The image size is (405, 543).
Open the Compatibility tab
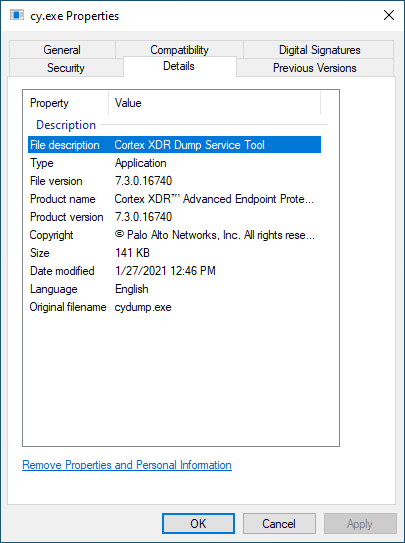pyautogui.click(x=179, y=50)
